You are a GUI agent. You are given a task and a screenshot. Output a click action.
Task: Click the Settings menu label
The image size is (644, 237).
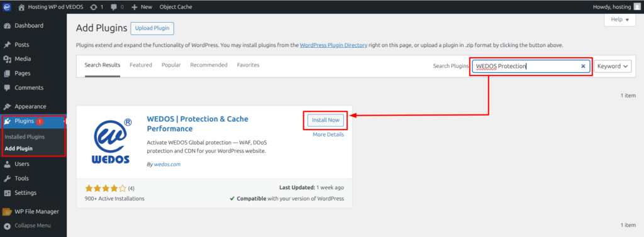coord(25,192)
